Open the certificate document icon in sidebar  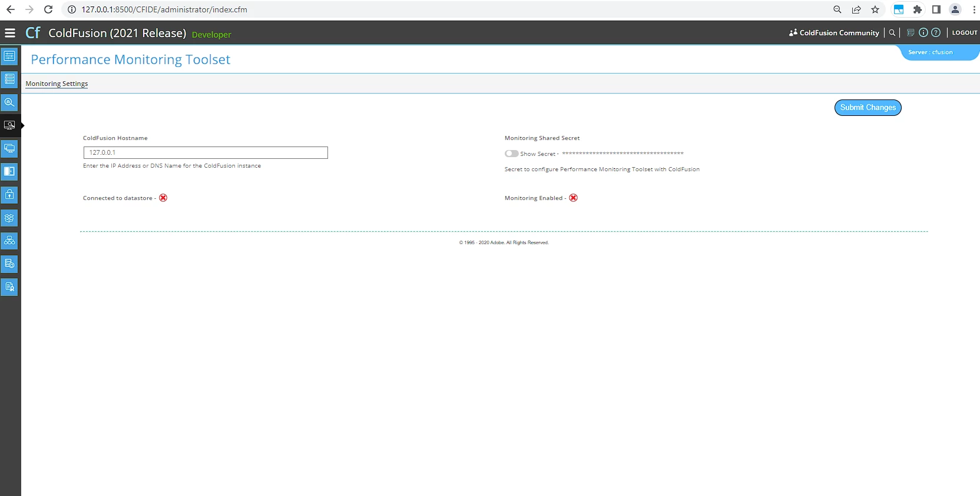point(9,287)
